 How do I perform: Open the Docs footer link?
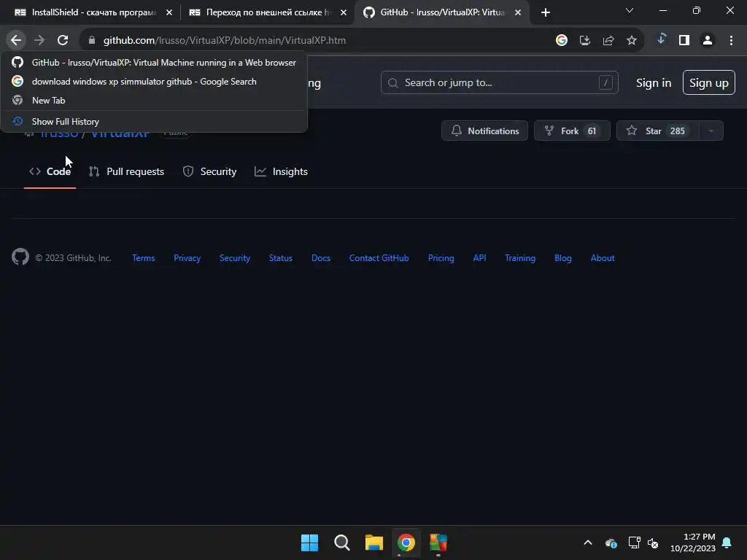coord(321,258)
